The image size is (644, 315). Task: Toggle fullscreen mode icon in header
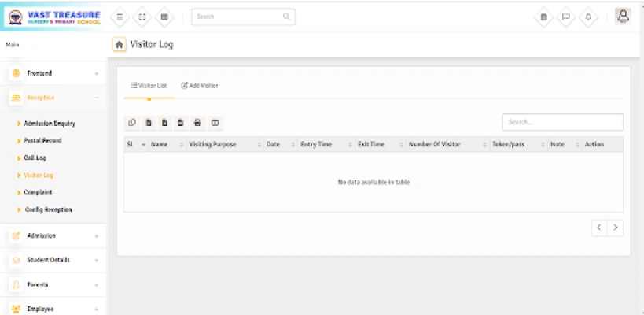click(x=142, y=17)
